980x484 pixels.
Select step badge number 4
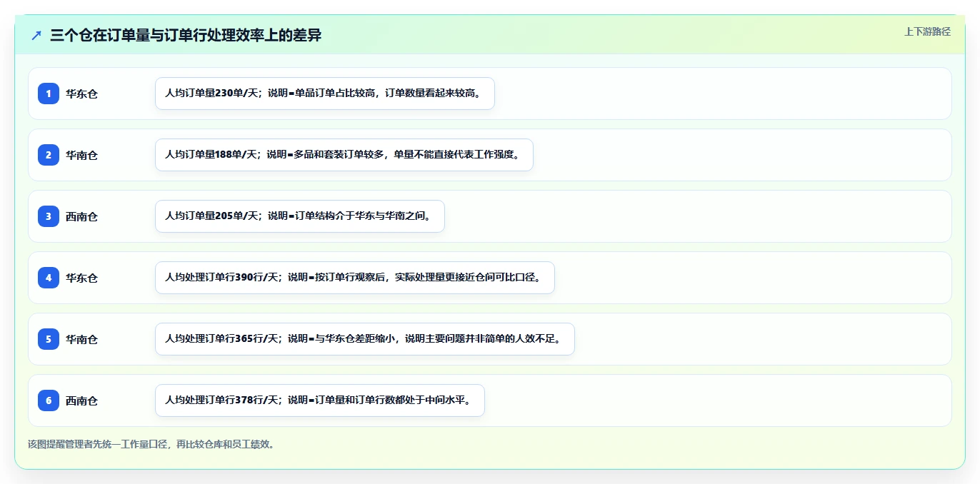49,278
